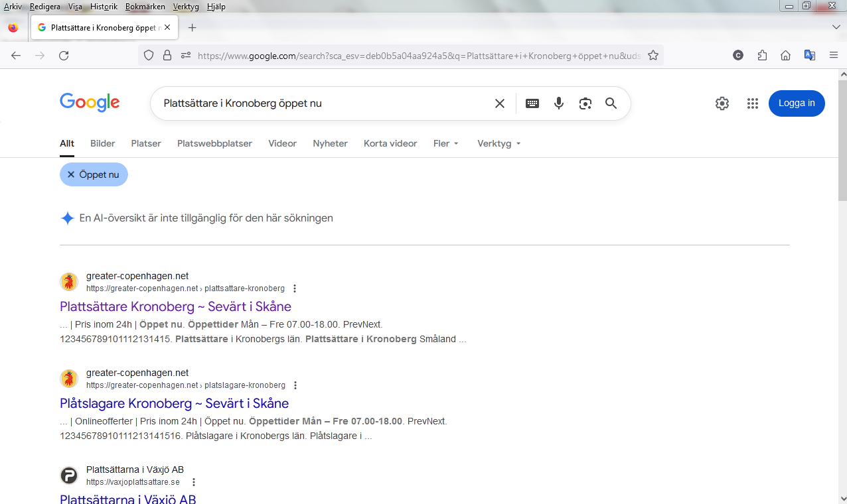Expand the Verktyg dropdown
The image size is (847, 504).
tap(499, 143)
